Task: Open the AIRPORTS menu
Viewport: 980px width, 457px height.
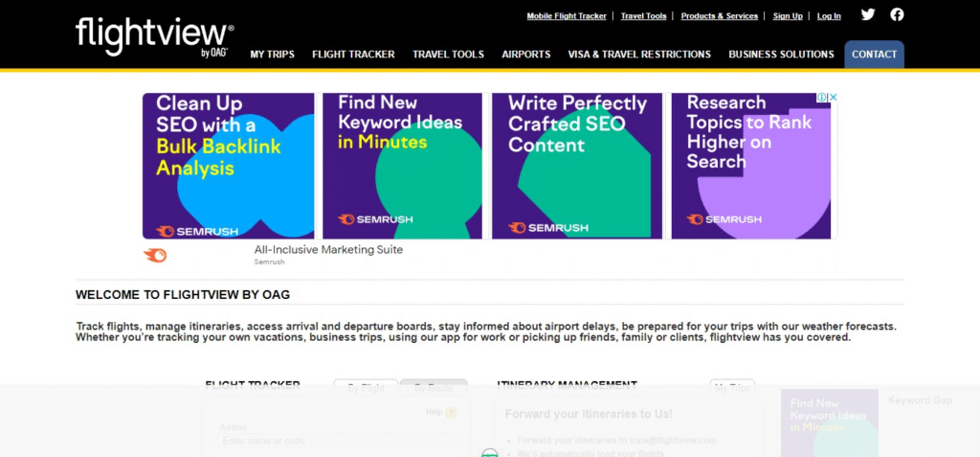Action: pos(526,55)
